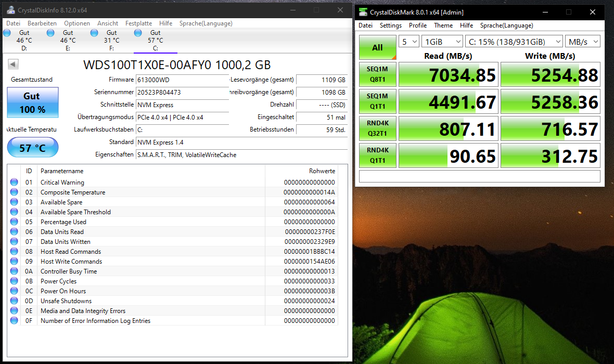Viewport: 614px width, 364px height.
Task: Select drive F: status icon at 31 °C
Action: click(94, 33)
